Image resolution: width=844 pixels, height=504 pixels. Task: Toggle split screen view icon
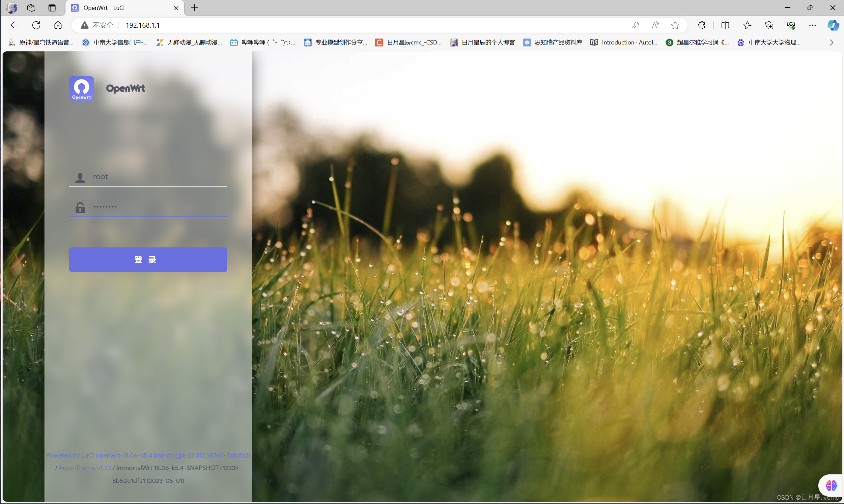pos(725,25)
